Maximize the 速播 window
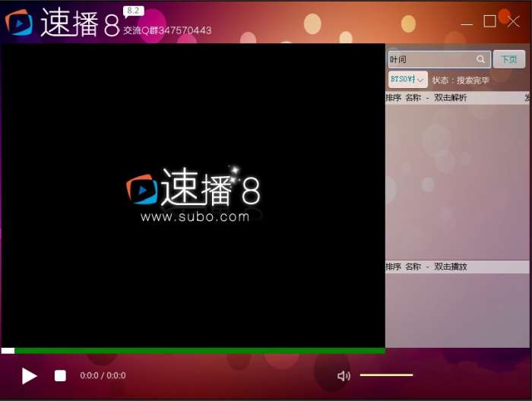 click(489, 21)
